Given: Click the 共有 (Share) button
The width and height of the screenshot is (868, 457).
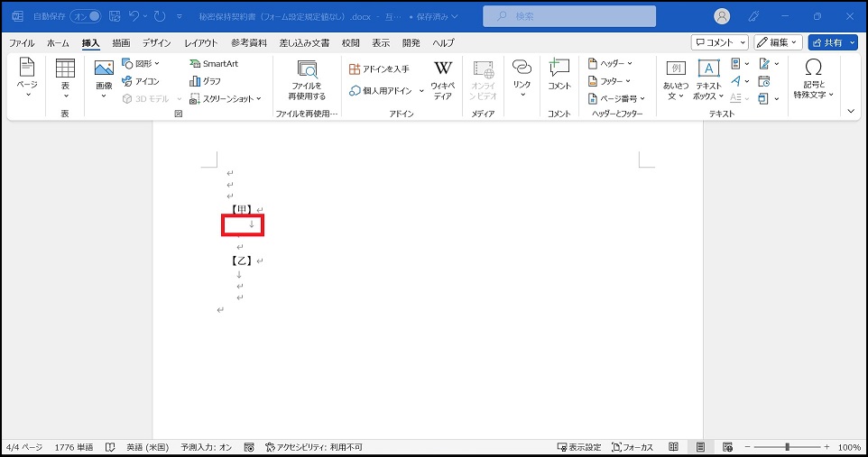Looking at the screenshot, I should coord(833,42).
